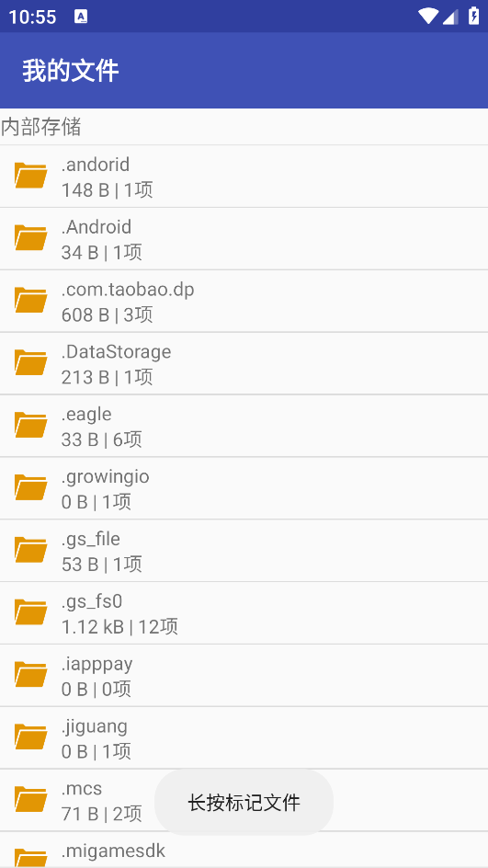Open the .andorid folder icon
The image size is (488, 868).
click(x=30, y=176)
